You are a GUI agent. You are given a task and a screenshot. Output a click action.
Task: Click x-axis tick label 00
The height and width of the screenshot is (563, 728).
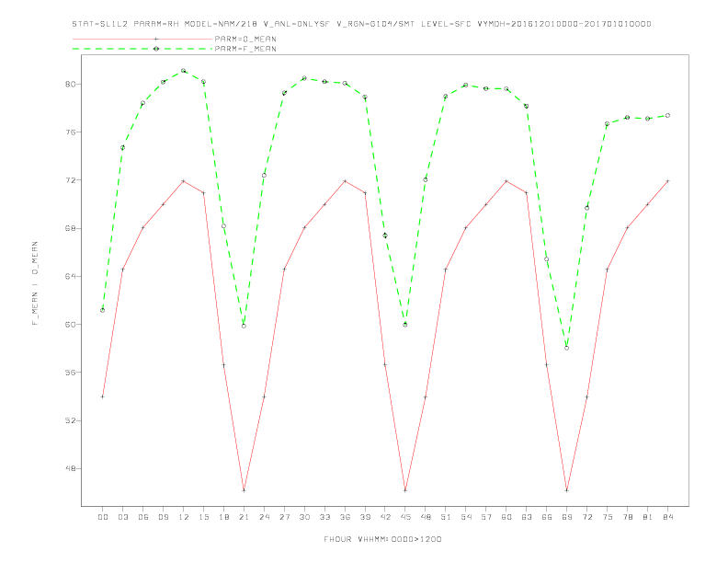point(103,517)
